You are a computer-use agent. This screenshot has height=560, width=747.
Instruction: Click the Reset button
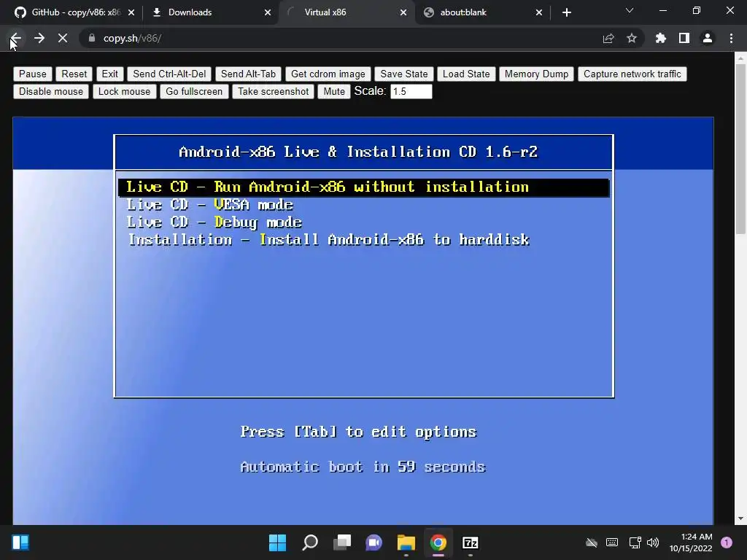(x=74, y=74)
